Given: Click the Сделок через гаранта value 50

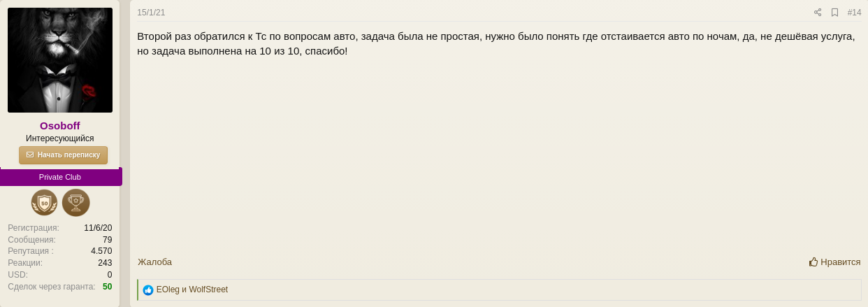Looking at the screenshot, I should pos(107,287).
